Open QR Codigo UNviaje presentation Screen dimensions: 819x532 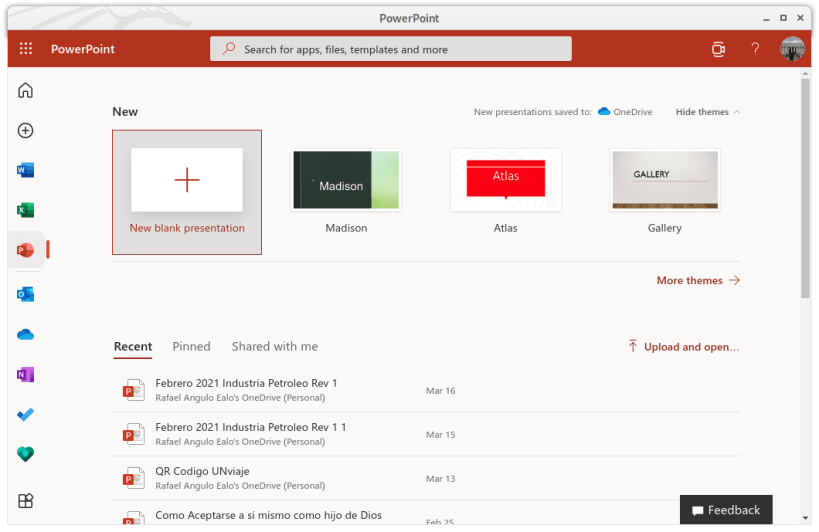[202, 471]
